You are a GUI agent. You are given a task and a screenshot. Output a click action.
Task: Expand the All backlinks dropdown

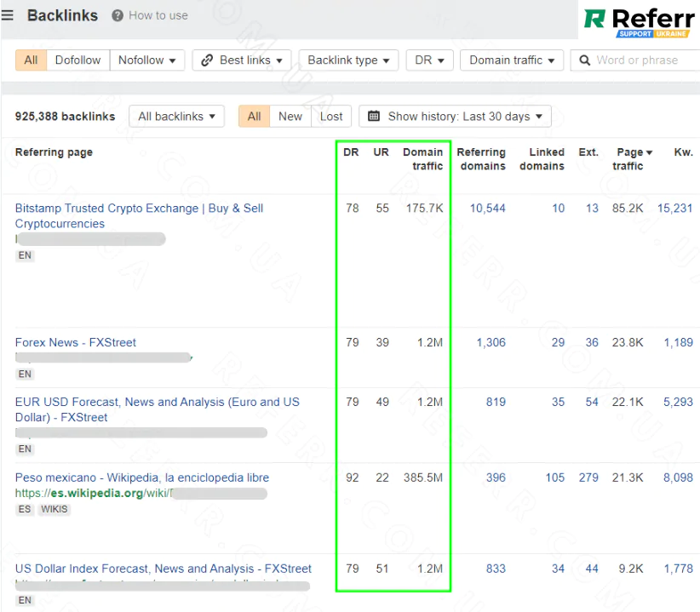click(x=176, y=117)
